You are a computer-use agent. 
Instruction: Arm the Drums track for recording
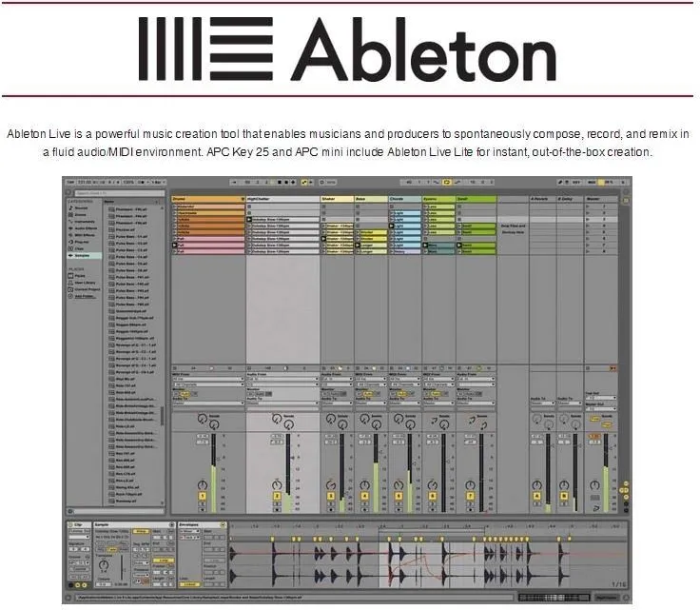click(x=203, y=509)
